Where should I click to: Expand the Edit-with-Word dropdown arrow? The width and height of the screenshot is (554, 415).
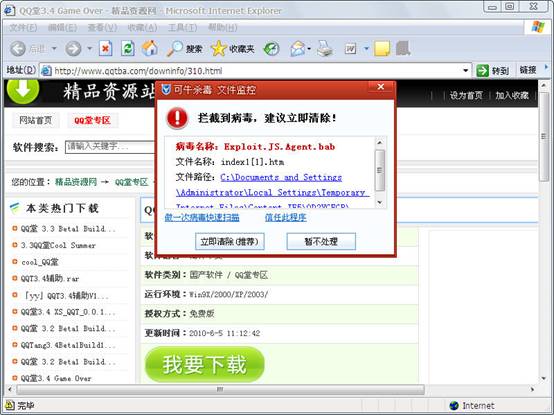366,48
